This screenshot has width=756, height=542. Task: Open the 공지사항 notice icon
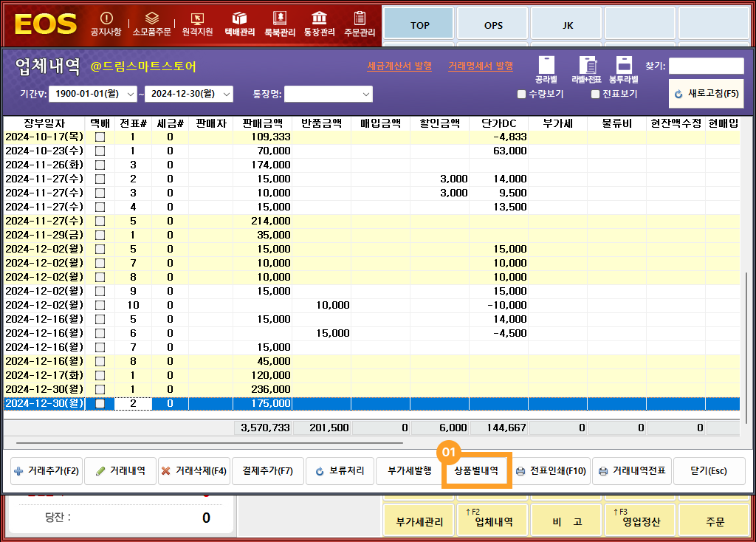click(106, 24)
